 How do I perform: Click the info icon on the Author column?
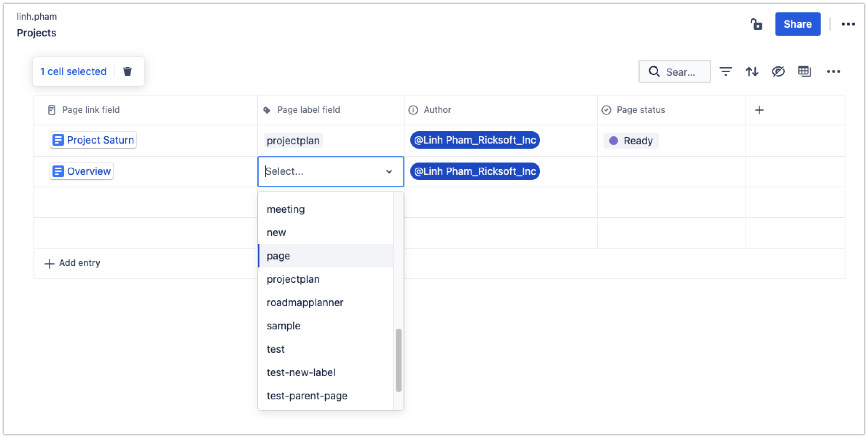point(413,110)
